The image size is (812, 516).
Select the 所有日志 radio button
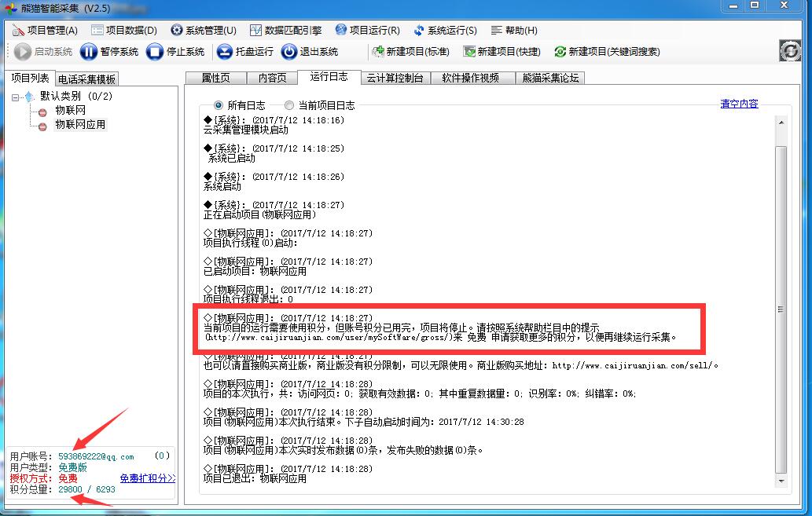[x=219, y=105]
